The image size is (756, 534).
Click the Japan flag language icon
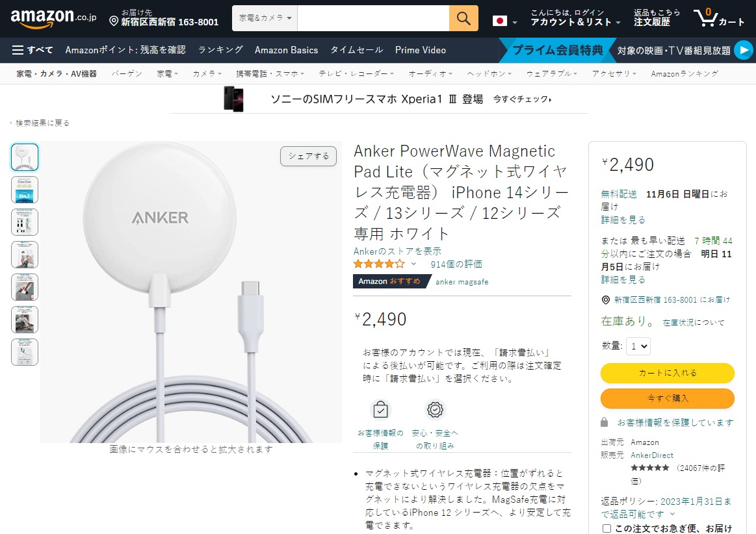499,20
